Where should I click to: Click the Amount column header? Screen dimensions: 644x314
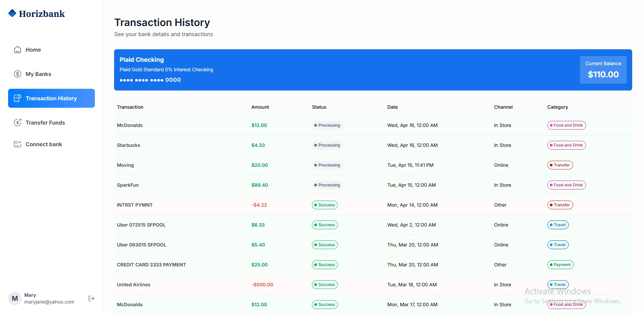click(x=260, y=107)
